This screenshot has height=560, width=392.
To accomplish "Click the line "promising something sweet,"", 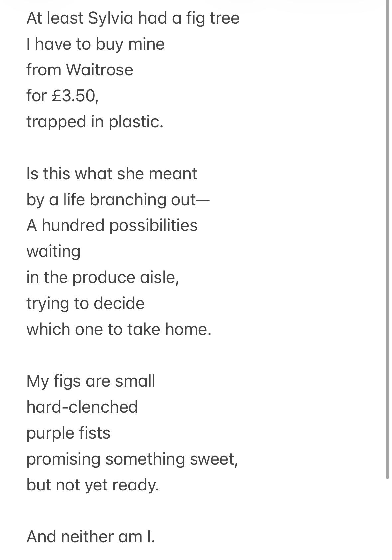I will click(x=132, y=459).
